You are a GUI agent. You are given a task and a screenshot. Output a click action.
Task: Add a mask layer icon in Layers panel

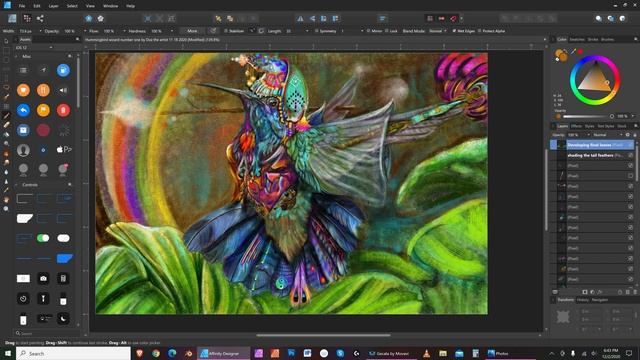click(x=585, y=292)
